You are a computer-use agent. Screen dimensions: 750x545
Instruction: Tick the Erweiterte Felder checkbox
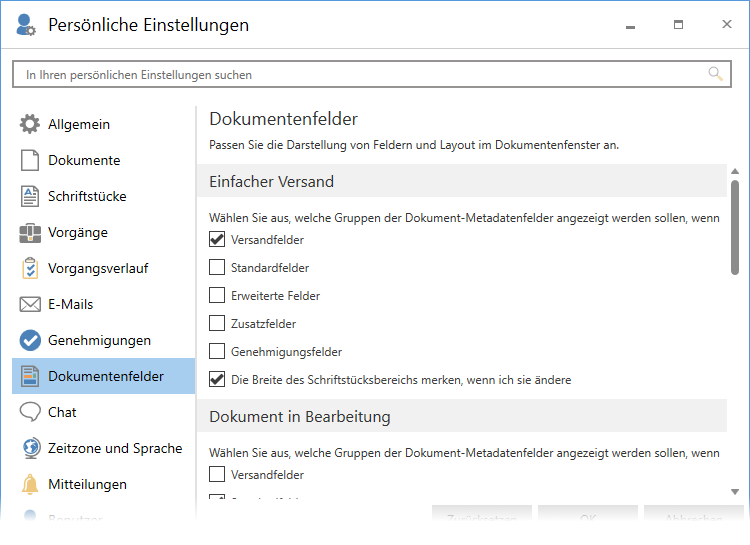(x=217, y=295)
